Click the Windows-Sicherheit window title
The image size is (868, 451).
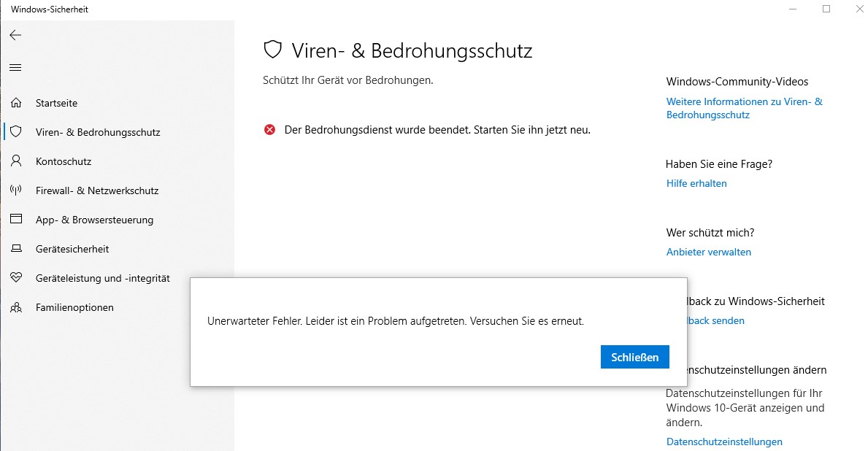coord(50,9)
